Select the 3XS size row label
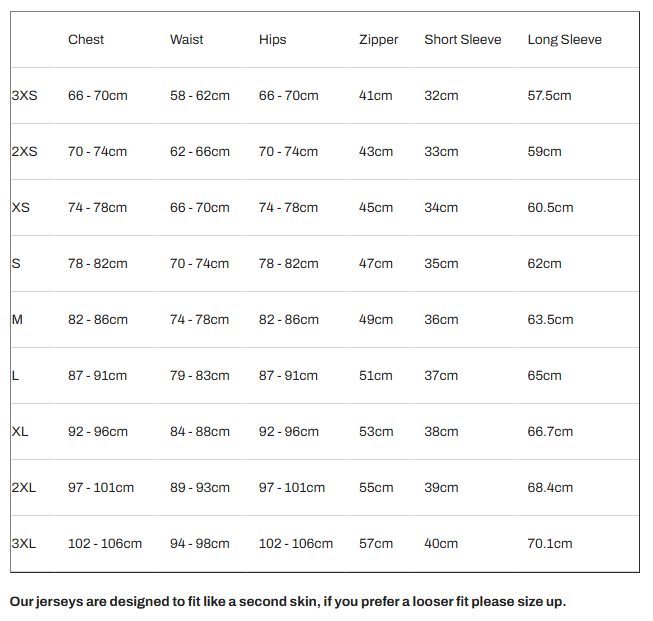The image size is (653, 621). tap(25, 96)
